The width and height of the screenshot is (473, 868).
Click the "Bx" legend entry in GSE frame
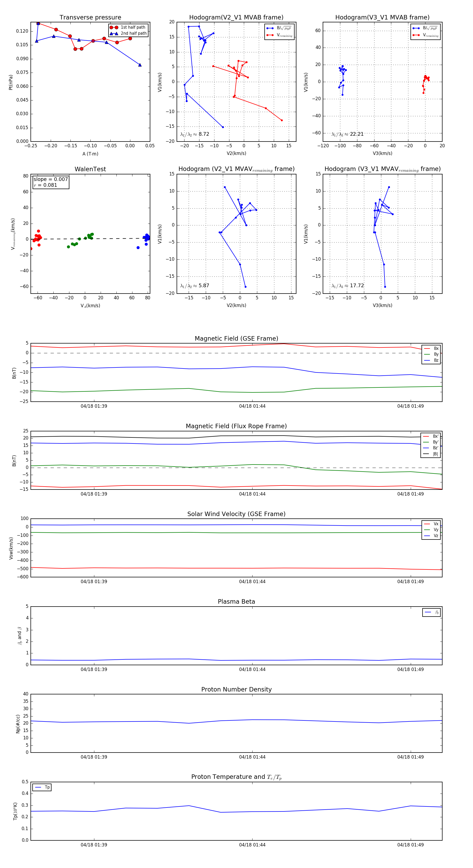tap(431, 349)
